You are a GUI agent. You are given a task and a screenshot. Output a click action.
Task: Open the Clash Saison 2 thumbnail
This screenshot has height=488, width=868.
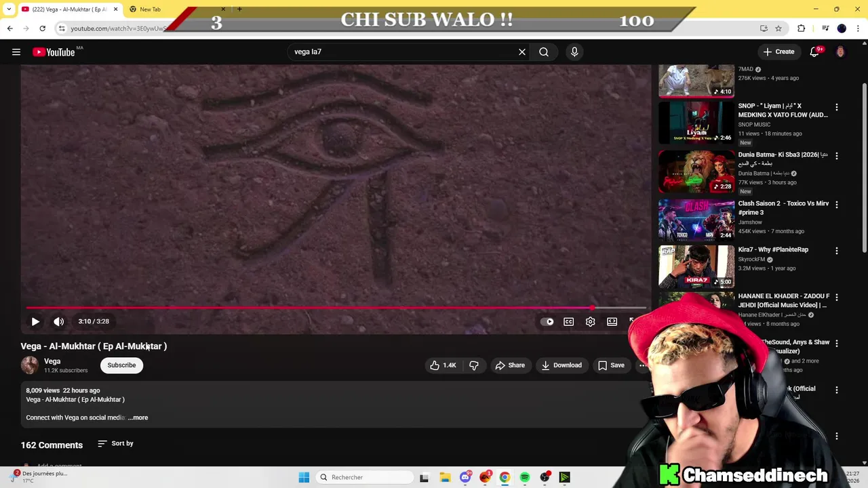696,220
